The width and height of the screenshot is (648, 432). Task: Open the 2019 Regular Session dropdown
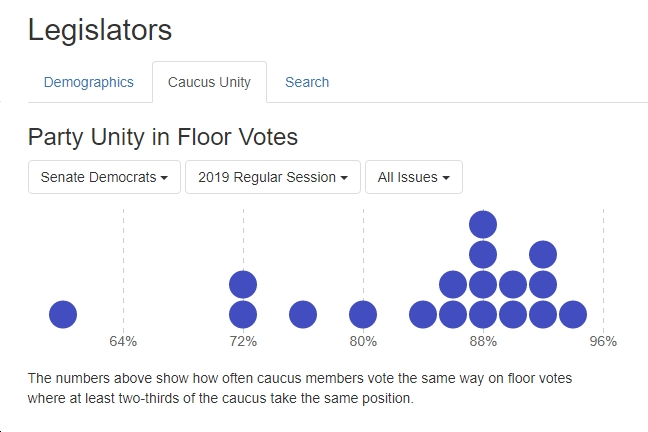point(273,177)
